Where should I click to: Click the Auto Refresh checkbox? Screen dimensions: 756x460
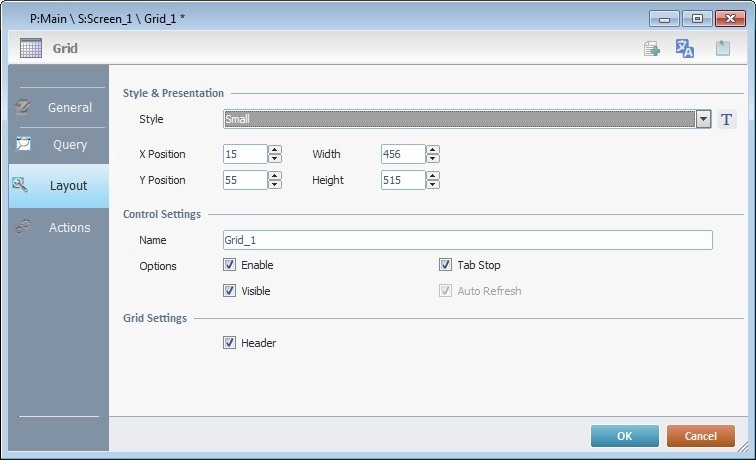coord(446,291)
